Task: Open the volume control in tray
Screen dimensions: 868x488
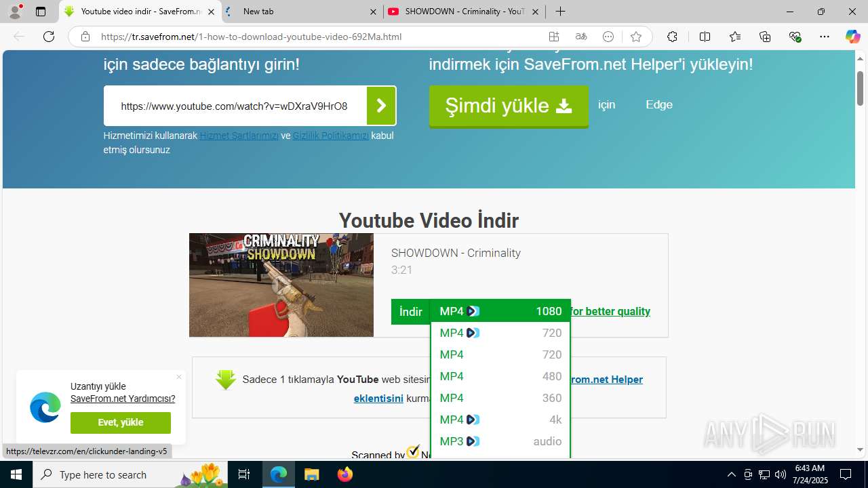Action: pos(781,474)
